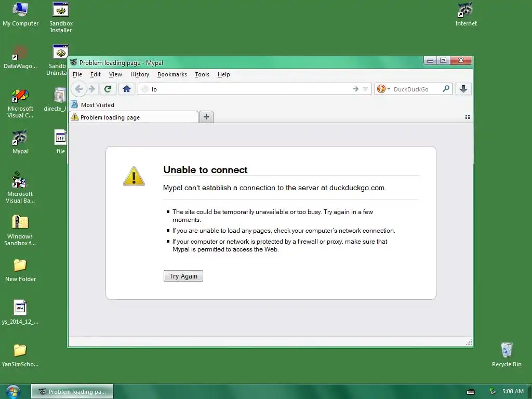Image resolution: width=532 pixels, height=399 pixels.
Task: Show all tabs grid icon
Action: click(x=467, y=117)
